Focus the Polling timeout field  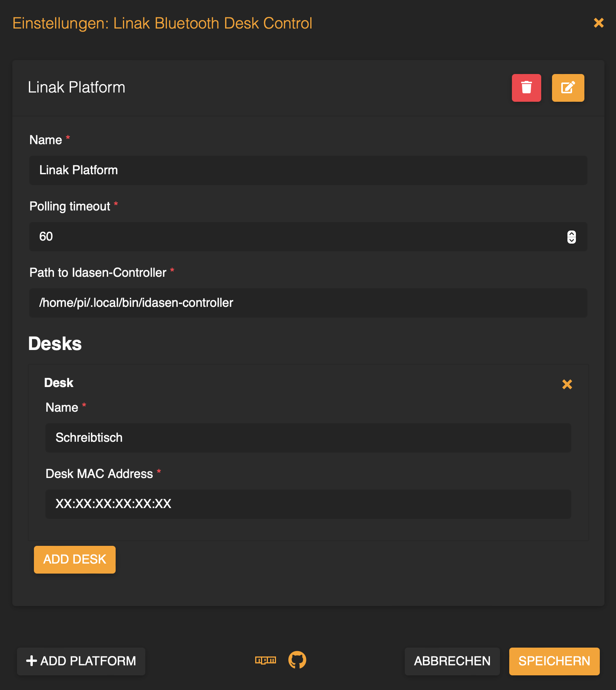pos(308,237)
